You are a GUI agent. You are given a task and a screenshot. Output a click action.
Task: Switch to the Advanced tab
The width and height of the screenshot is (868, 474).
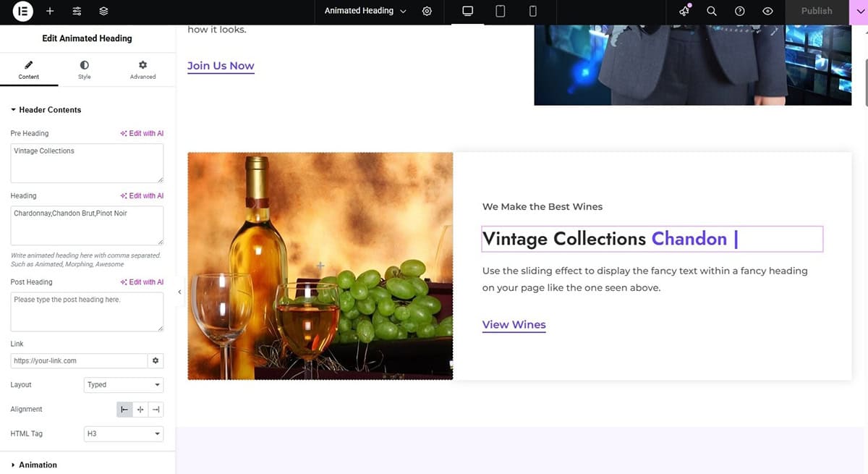coord(142,70)
